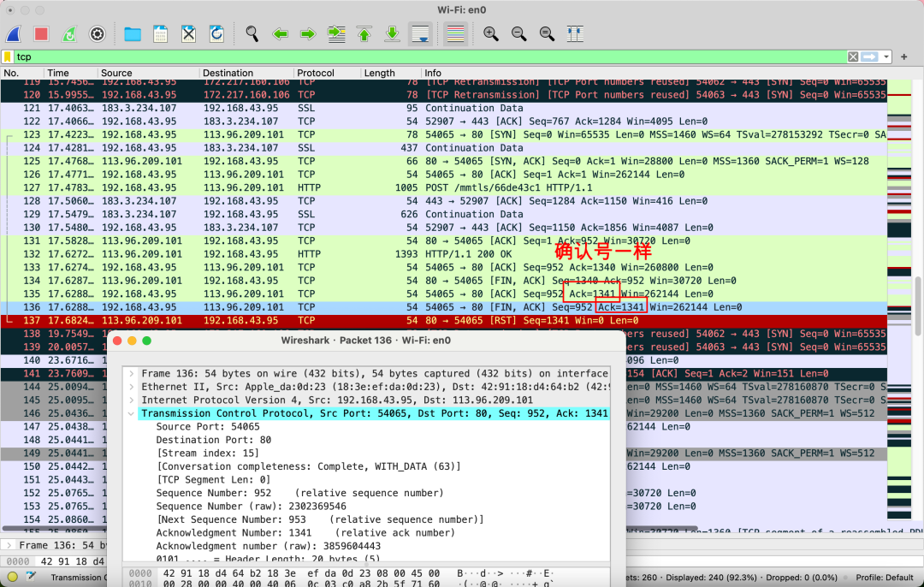
Task: Close the current capture file
Action: click(x=188, y=34)
